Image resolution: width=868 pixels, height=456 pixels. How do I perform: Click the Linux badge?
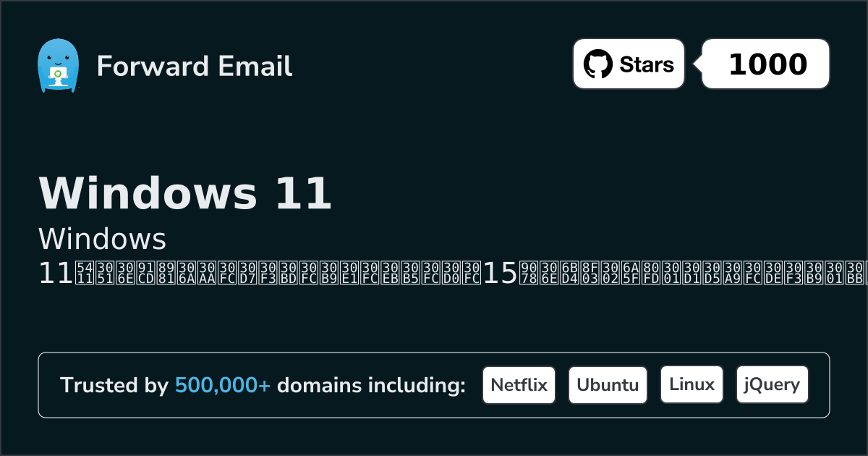pyautogui.click(x=692, y=385)
